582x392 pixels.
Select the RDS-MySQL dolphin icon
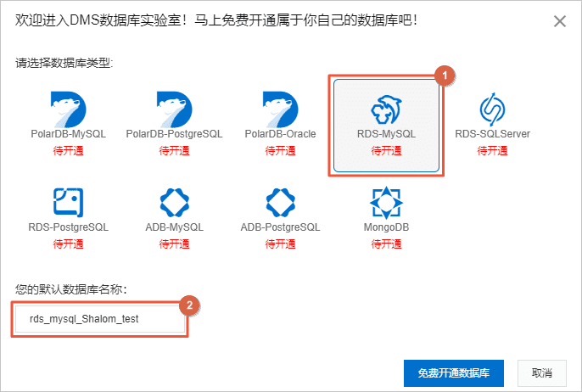(386, 109)
